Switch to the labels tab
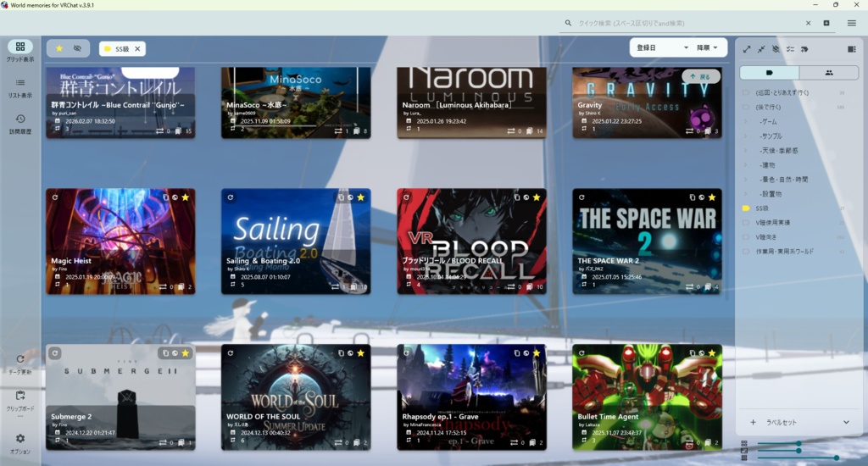Image resolution: width=868 pixels, height=466 pixels. (770, 73)
